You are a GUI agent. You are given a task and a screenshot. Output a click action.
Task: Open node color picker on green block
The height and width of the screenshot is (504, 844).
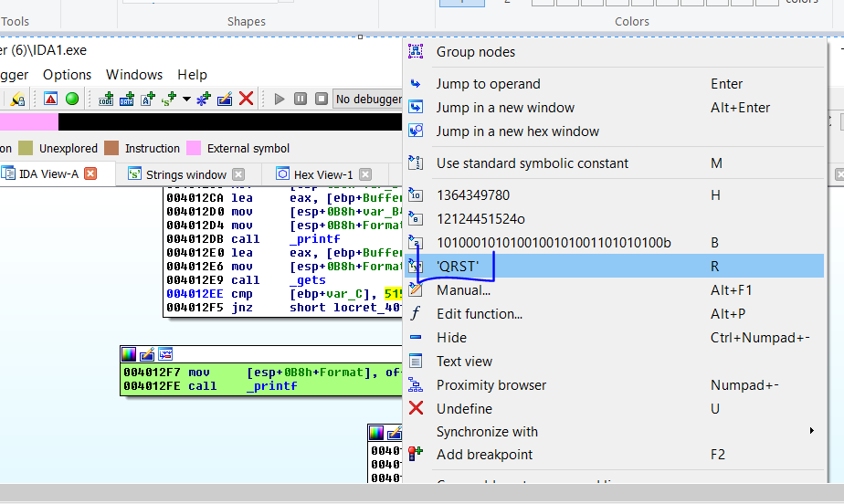click(130, 353)
